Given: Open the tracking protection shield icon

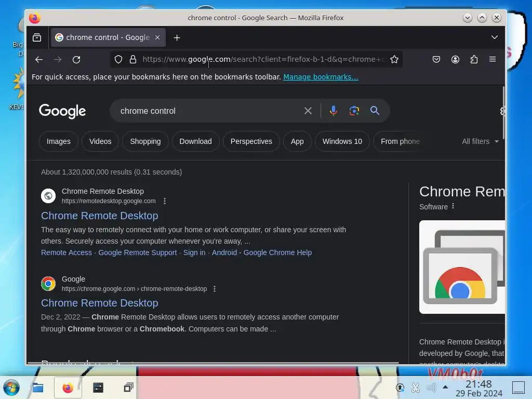Looking at the screenshot, I should tap(118, 59).
